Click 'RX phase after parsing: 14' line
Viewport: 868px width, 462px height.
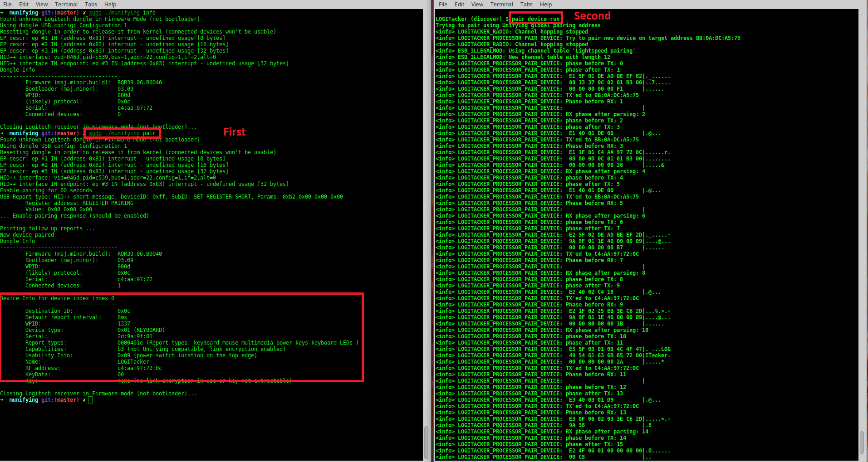[542, 432]
